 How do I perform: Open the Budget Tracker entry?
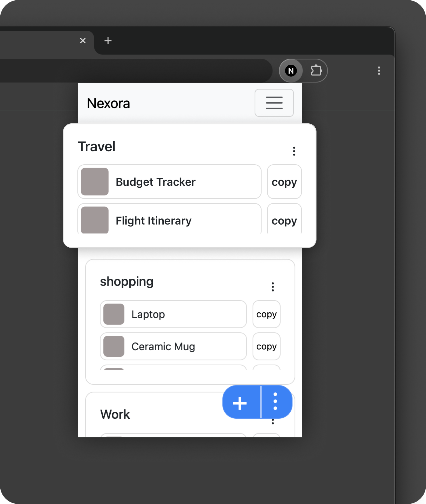(x=169, y=182)
